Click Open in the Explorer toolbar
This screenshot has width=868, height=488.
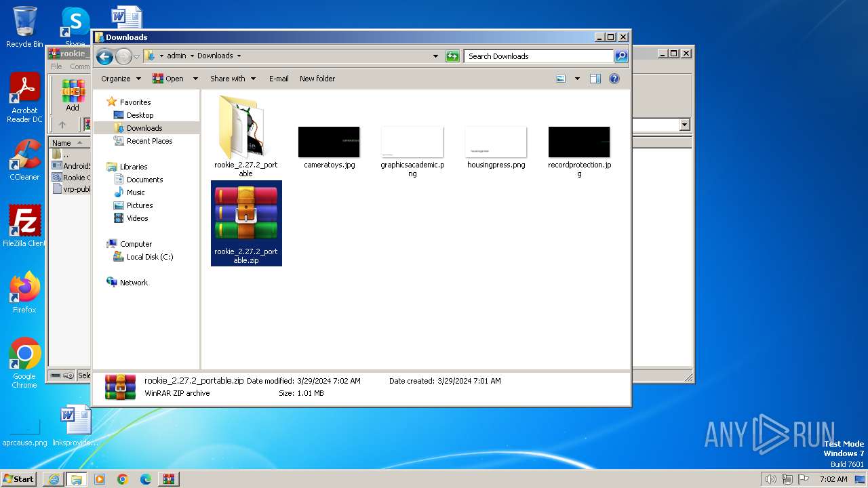click(168, 79)
